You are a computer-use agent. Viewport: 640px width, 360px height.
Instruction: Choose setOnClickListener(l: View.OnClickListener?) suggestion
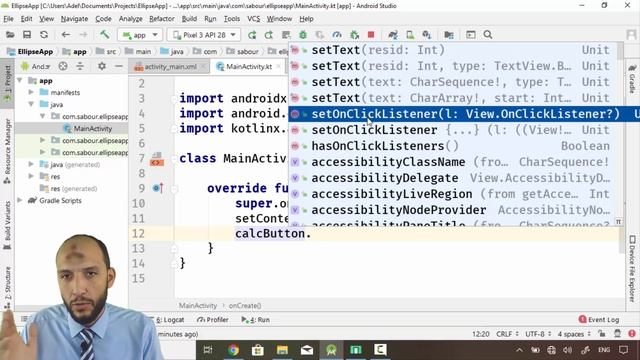point(464,114)
